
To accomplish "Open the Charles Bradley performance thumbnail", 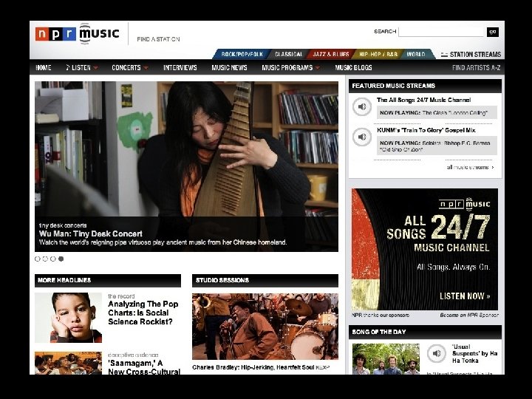I will point(265,327).
